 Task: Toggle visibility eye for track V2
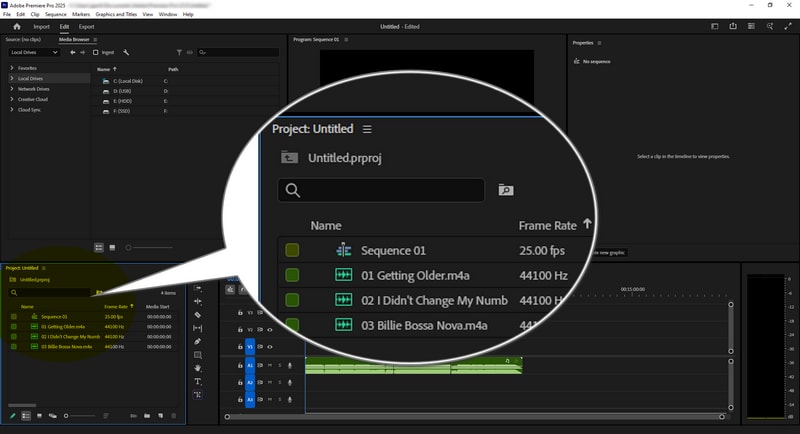tap(270, 329)
